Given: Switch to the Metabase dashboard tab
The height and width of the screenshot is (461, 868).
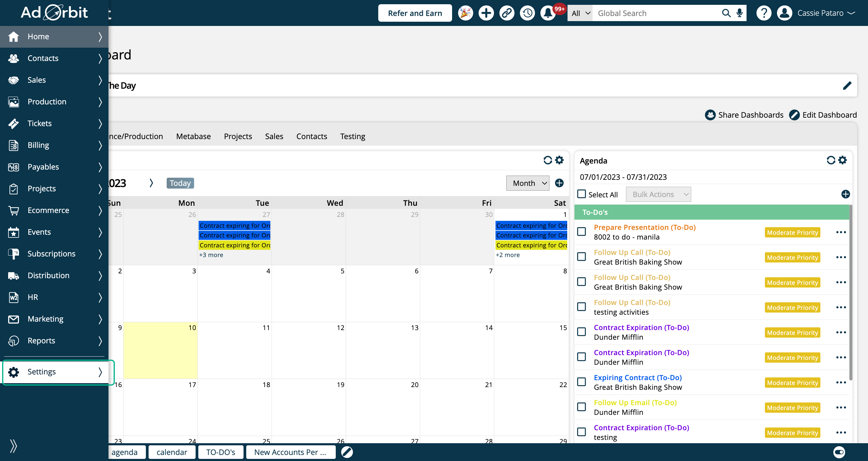Looking at the screenshot, I should (x=193, y=136).
